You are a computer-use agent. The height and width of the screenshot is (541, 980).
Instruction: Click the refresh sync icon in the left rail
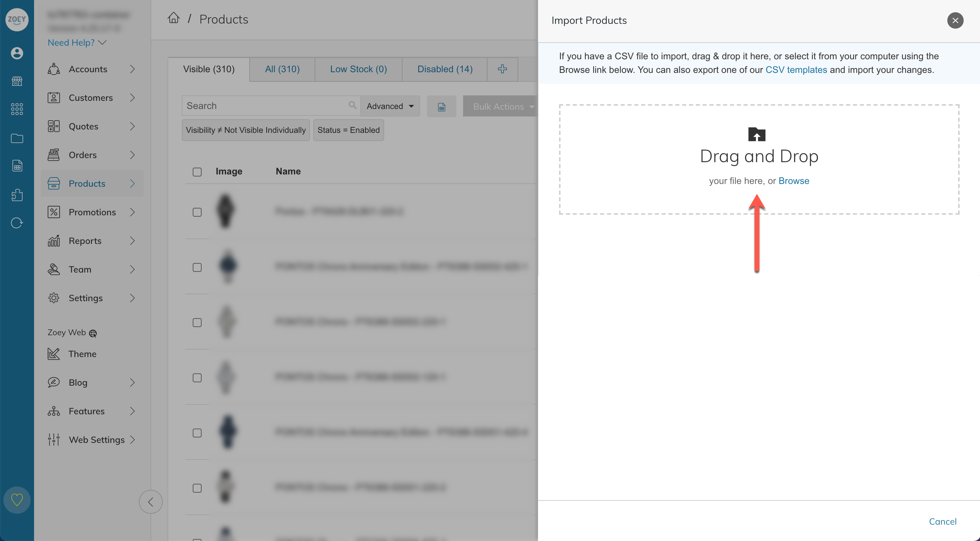pyautogui.click(x=17, y=223)
